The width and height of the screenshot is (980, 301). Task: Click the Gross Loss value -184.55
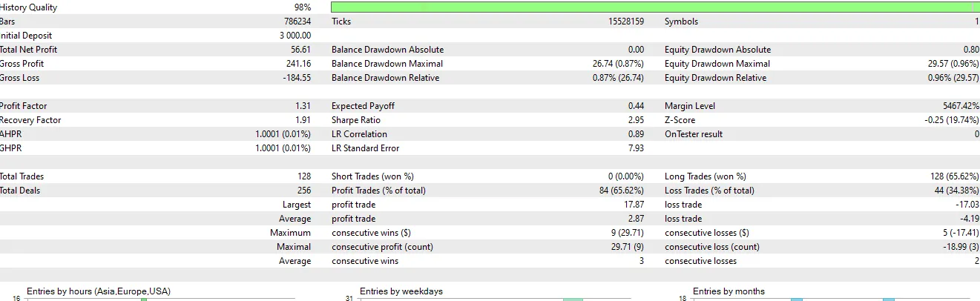(x=295, y=78)
